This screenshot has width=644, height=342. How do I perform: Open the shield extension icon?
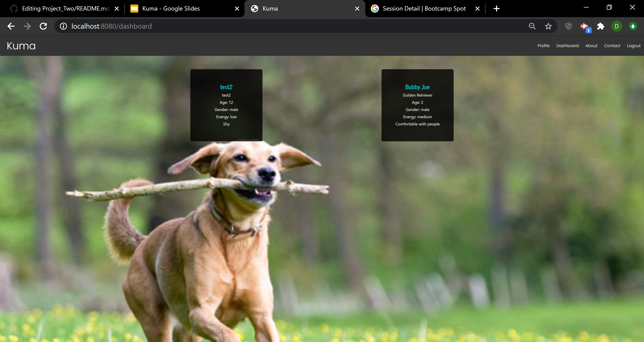(x=569, y=26)
